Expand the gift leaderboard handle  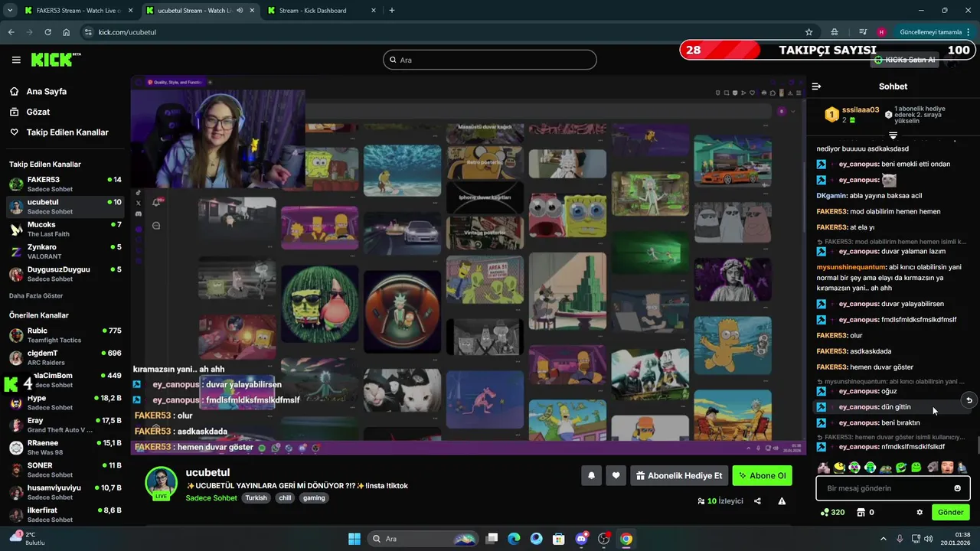tap(893, 135)
